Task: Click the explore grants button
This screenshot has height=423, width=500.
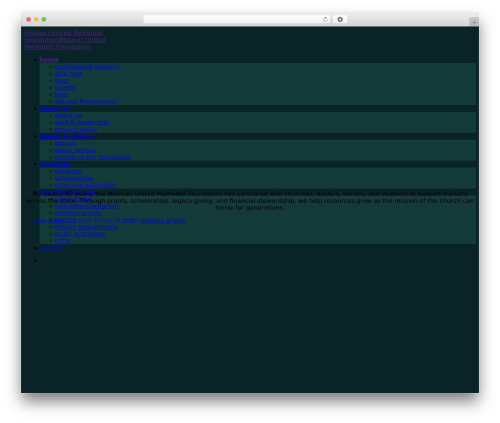Action: click(x=163, y=221)
